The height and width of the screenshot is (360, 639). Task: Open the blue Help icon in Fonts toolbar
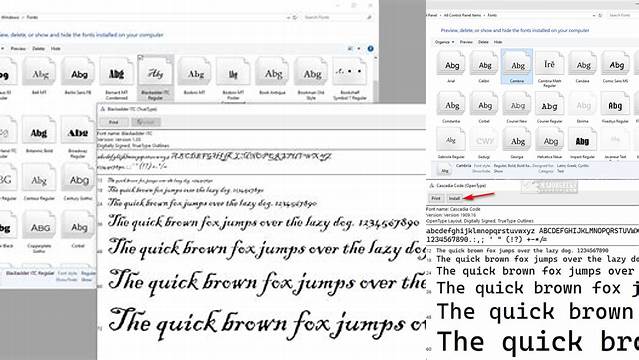(370, 49)
